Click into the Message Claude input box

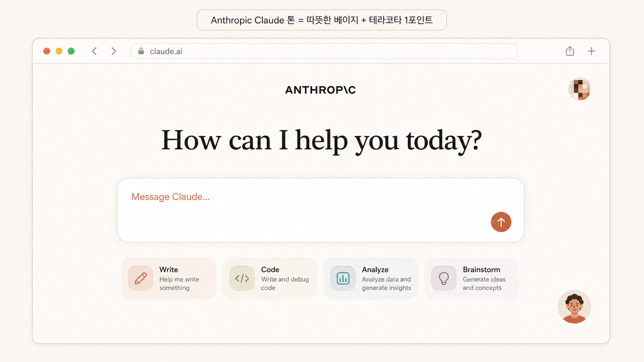321,210
